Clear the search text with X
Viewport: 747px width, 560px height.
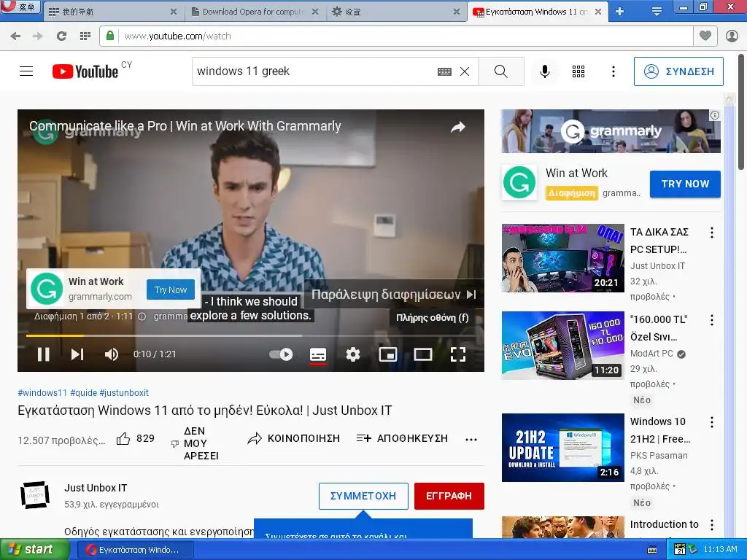[465, 71]
